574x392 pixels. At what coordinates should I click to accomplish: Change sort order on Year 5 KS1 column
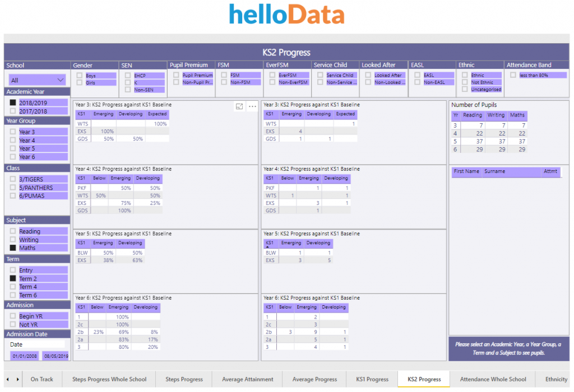tap(270, 243)
